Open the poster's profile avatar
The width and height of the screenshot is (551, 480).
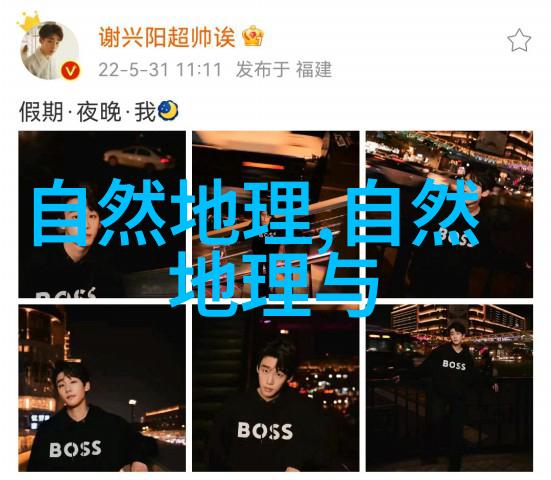tap(50, 50)
